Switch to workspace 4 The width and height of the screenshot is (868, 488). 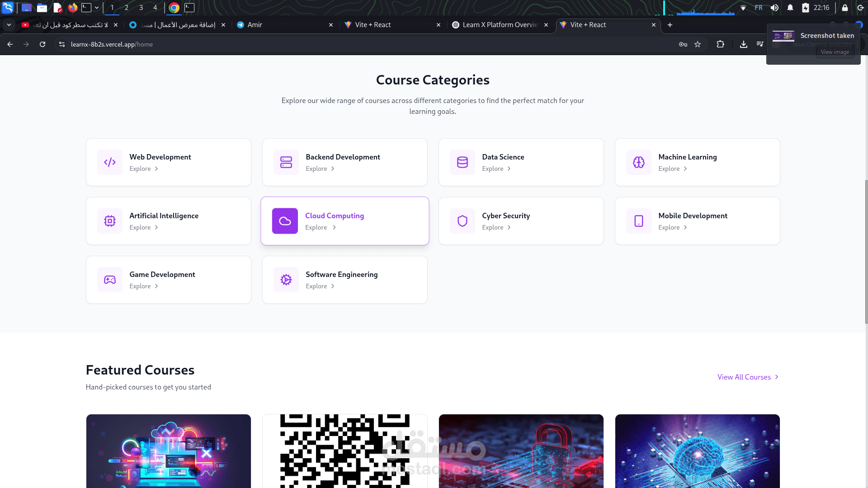tap(155, 8)
